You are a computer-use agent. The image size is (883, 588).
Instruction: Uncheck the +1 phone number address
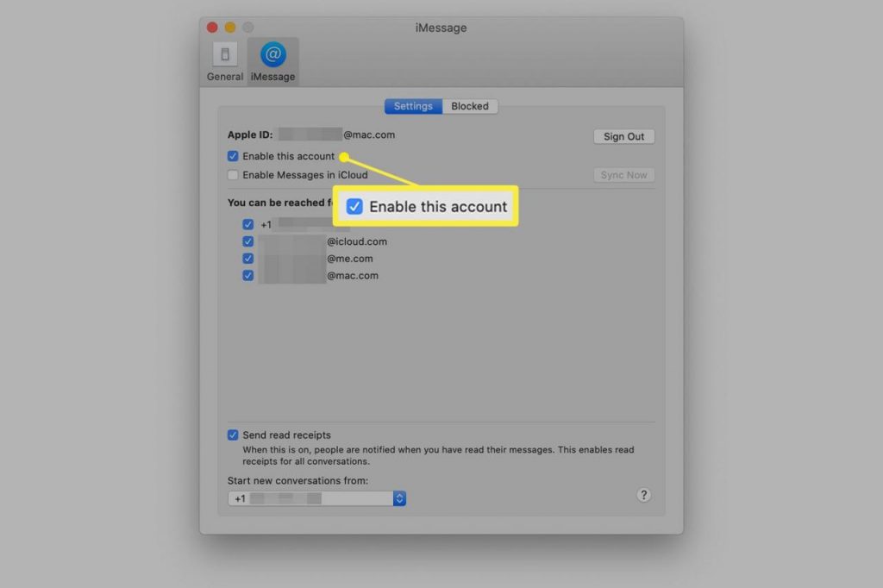pos(247,224)
